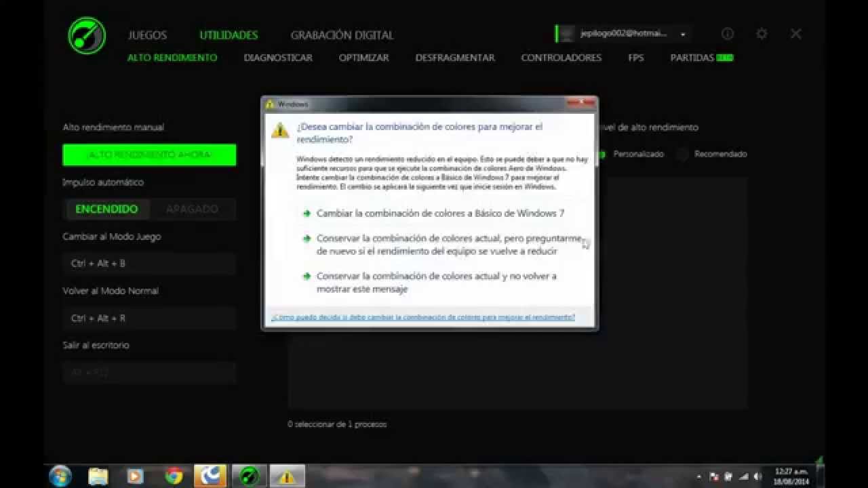Close the Windows warning dialog
Image resolution: width=868 pixels, height=488 pixels.
point(581,104)
